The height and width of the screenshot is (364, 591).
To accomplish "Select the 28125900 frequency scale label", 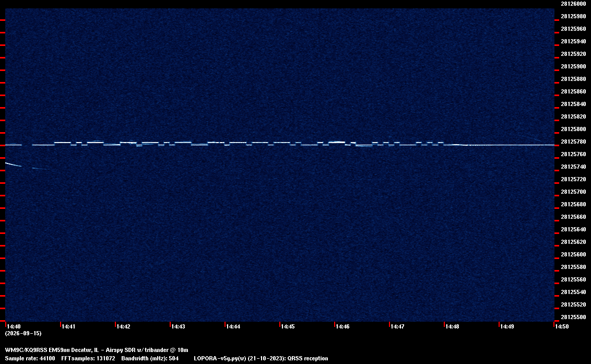I will 573,66.
